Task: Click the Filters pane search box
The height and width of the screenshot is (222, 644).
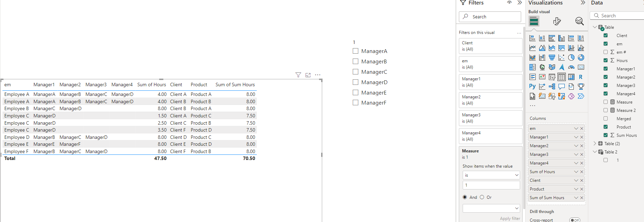Action: tap(490, 17)
